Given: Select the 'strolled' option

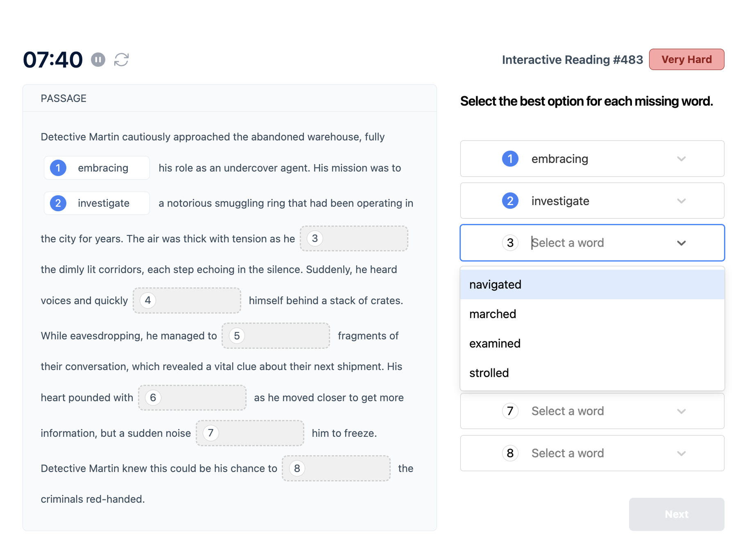Looking at the screenshot, I should [x=592, y=373].
